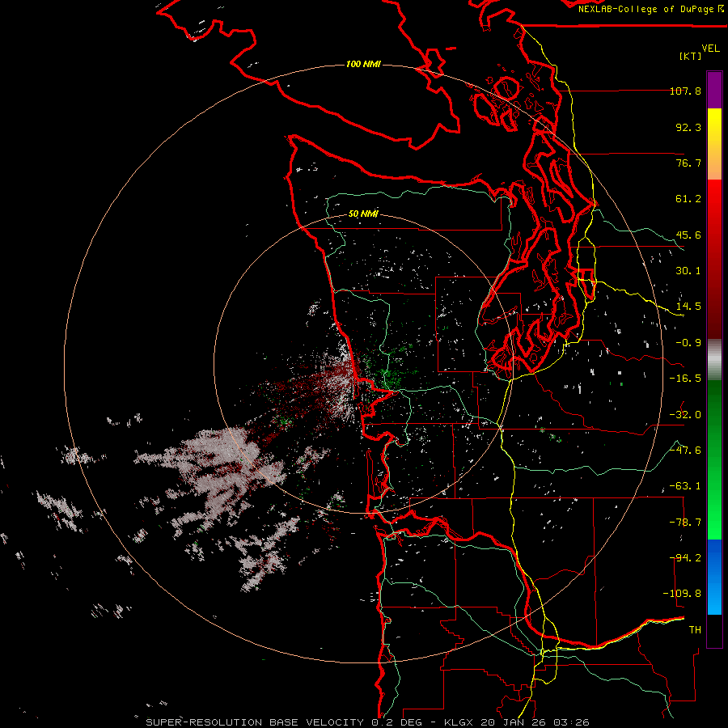Select the 61.2 velocity scale value

pyautogui.click(x=688, y=199)
